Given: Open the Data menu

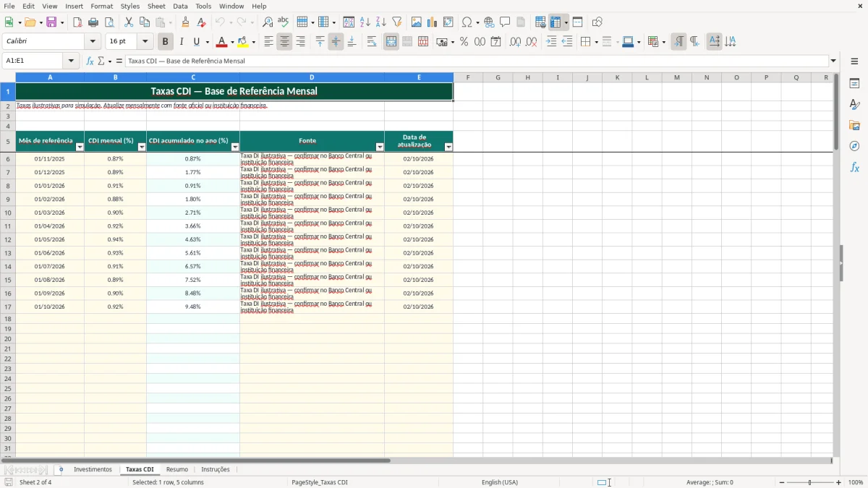Looking at the screenshot, I should click(x=180, y=6).
